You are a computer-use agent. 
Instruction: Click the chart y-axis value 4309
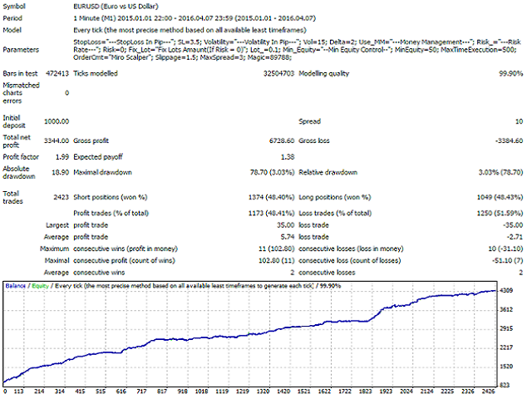[506, 291]
